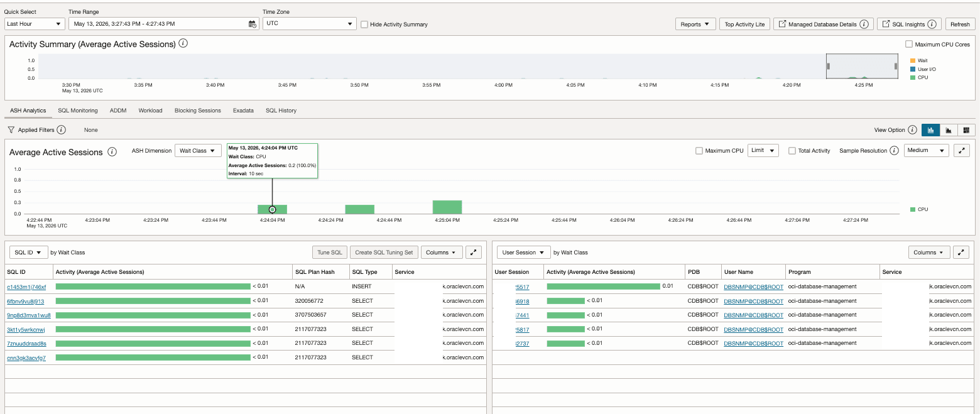Open SQL ID 6fbnv9vu8j913 link
Screen dimensions: 980x414
coord(26,301)
